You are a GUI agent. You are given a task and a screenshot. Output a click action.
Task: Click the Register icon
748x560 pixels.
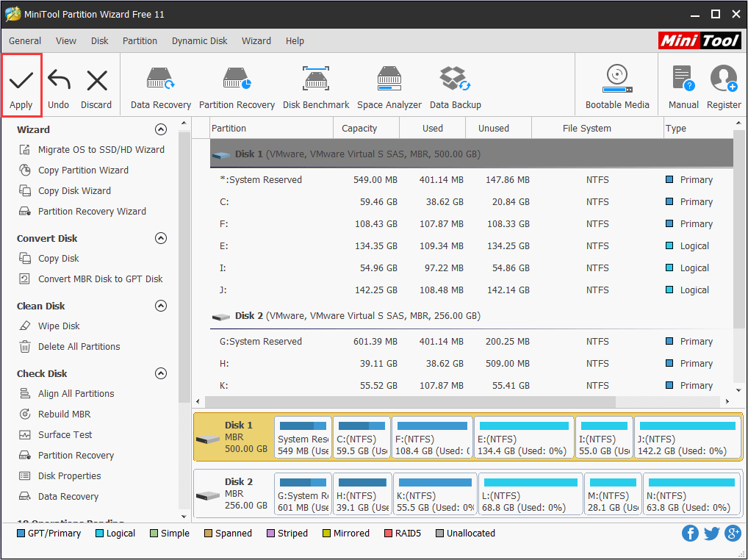pyautogui.click(x=724, y=87)
